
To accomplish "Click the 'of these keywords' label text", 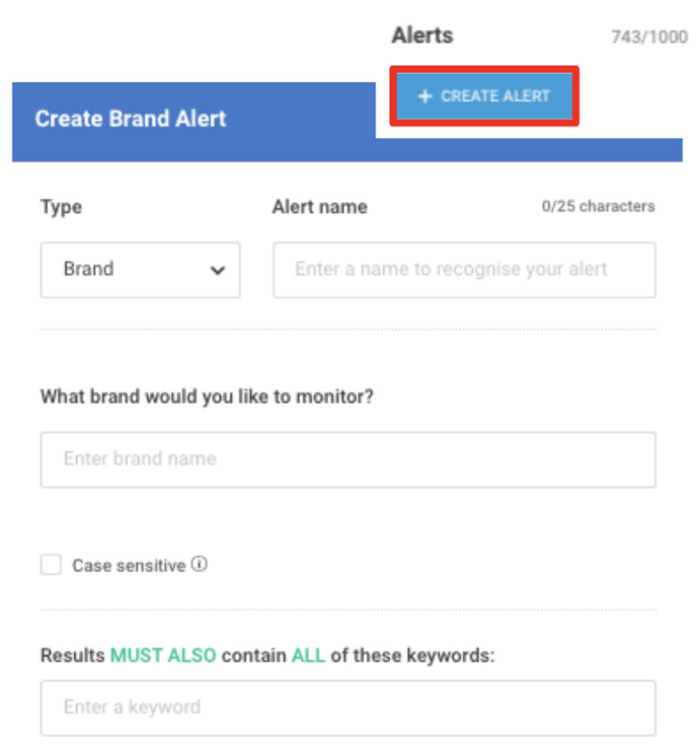I will (412, 656).
